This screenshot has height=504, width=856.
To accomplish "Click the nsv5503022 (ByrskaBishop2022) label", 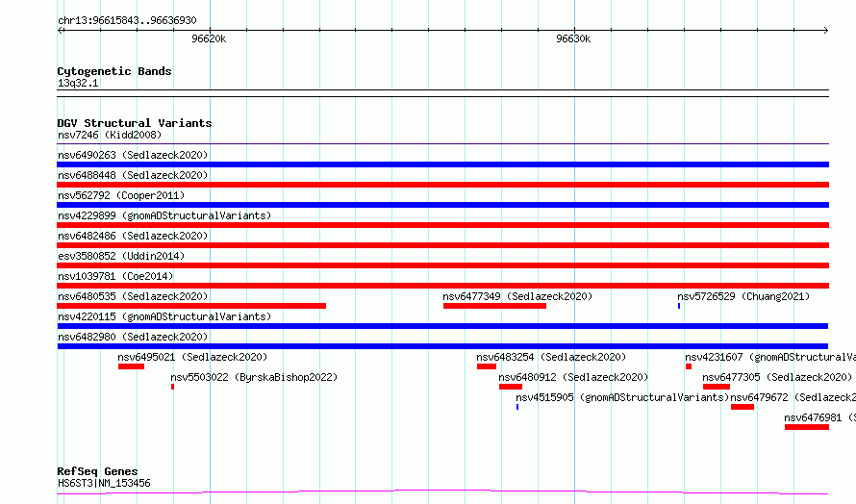I will click(x=254, y=377).
